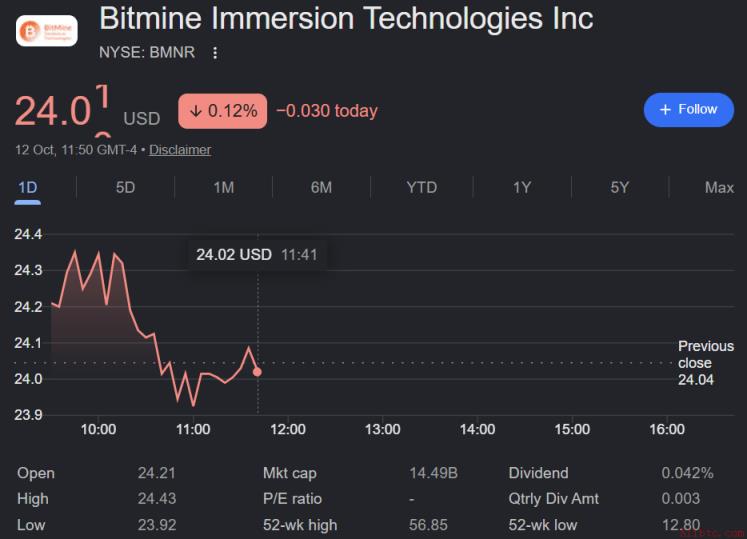The width and height of the screenshot is (747, 539).
Task: Click the Previous close 24.04 label
Action: [706, 363]
